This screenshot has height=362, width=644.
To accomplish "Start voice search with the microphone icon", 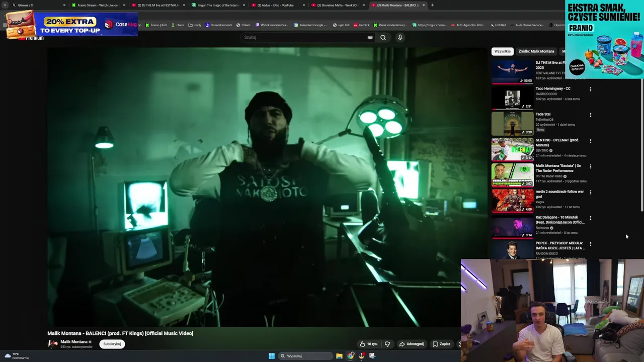I will (400, 37).
